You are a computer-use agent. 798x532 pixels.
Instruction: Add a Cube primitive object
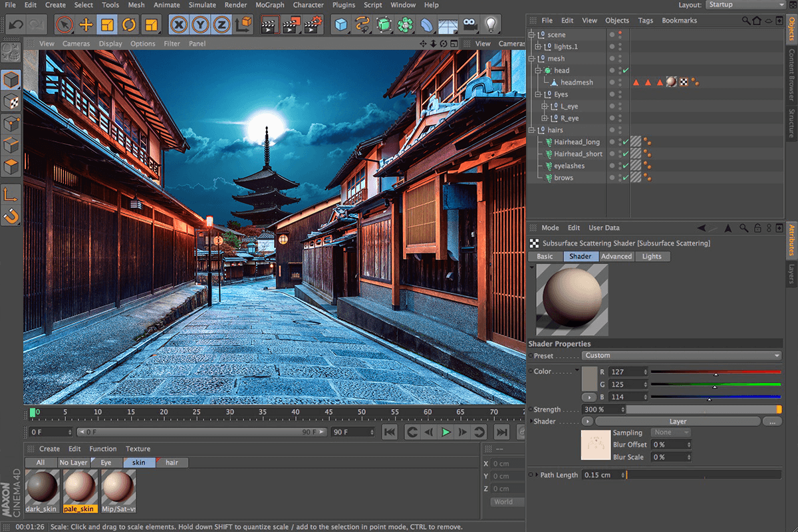(x=340, y=25)
